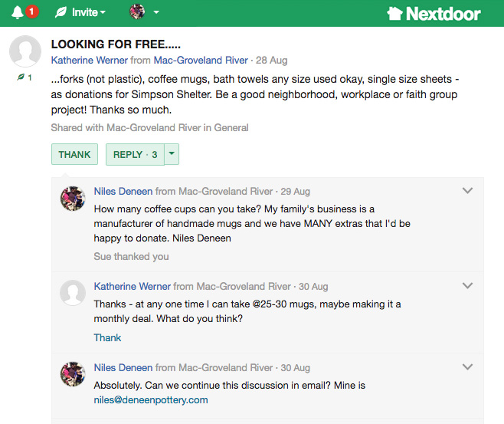Click Niles Deneen's avatar on first reply
Viewport: 504px width, 424px height.
click(x=73, y=199)
